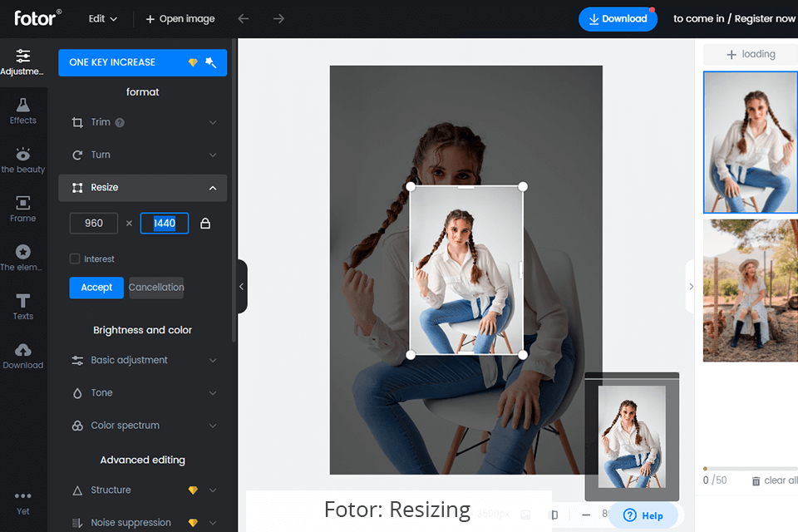Click the Color spectrum circles icon
798x532 pixels.
77,426
